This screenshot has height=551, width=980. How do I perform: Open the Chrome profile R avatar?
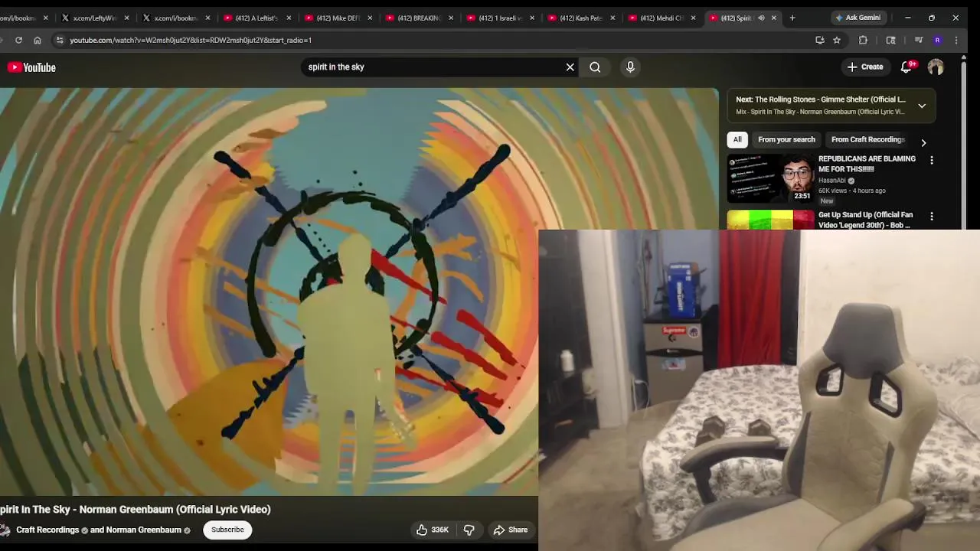tap(937, 40)
